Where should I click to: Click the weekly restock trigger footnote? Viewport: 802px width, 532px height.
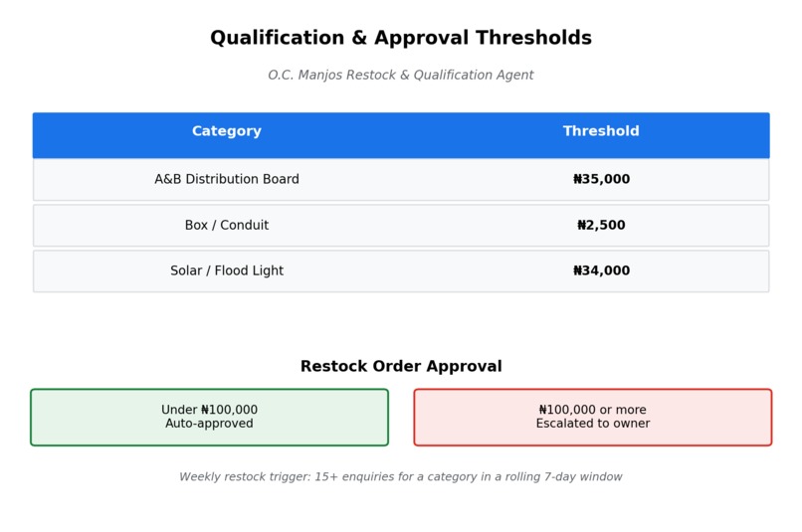click(401, 476)
